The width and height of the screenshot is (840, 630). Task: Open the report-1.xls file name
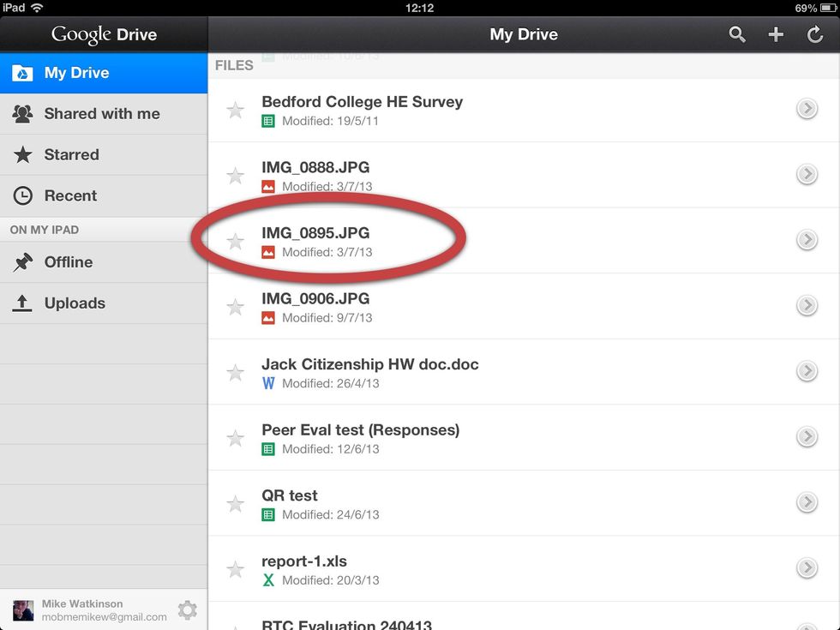[304, 561]
